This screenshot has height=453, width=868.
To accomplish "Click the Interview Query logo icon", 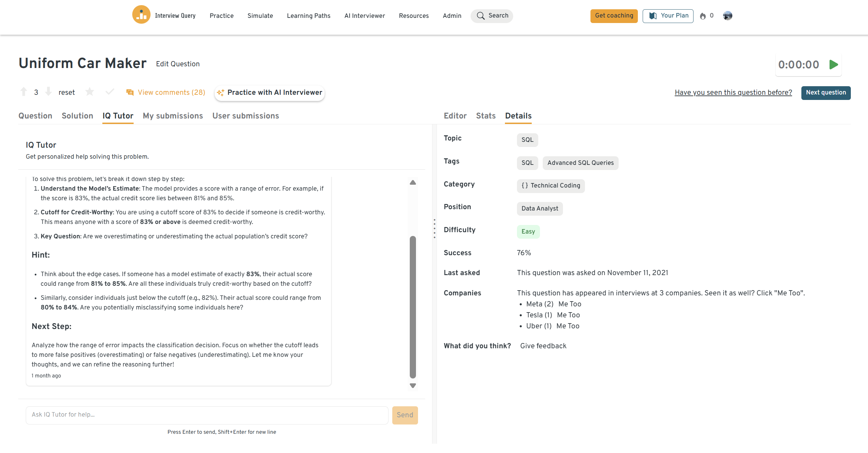I will pos(141,15).
